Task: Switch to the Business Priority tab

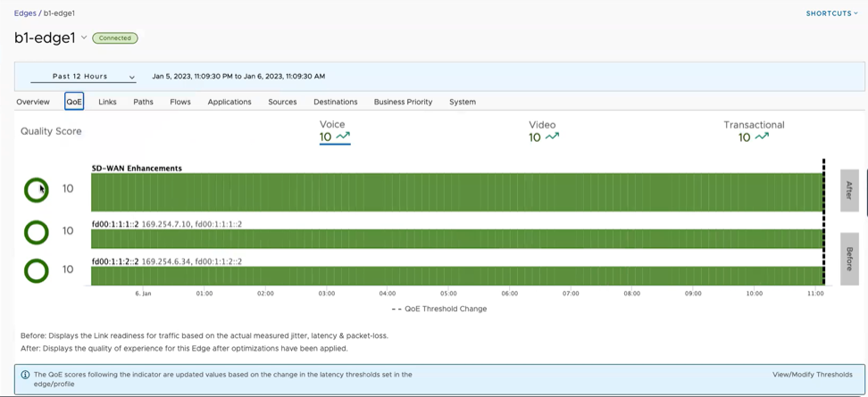Action: pos(403,102)
